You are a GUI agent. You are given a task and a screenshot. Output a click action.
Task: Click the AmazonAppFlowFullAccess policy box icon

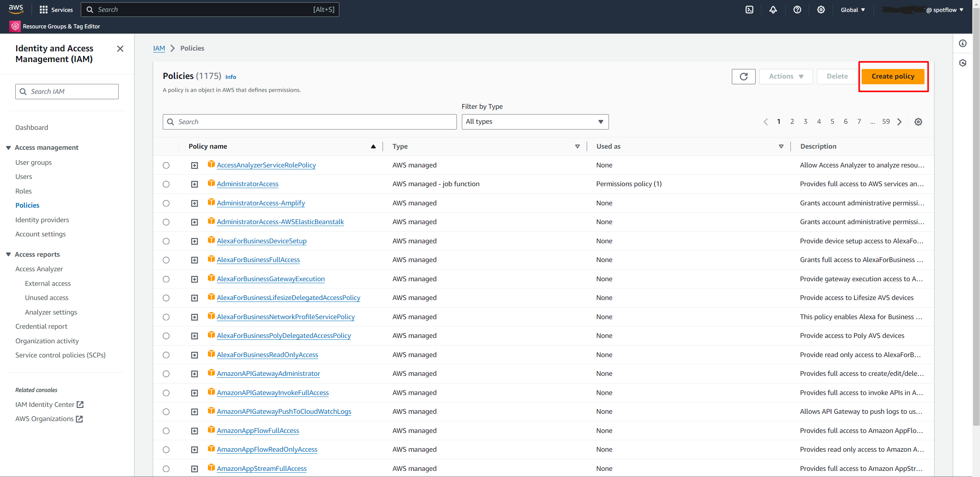[x=211, y=430]
